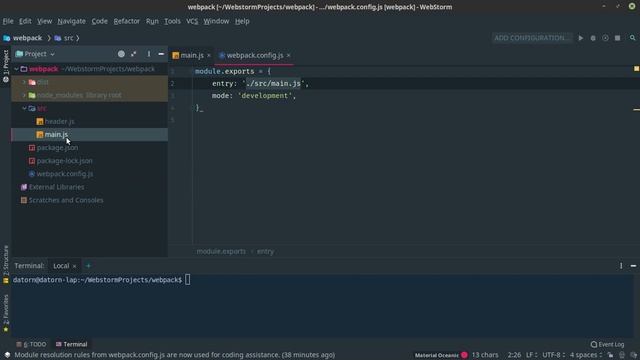Click the Stop square icon in toolbar
Viewport: 640px width, 360px height.
click(x=618, y=38)
